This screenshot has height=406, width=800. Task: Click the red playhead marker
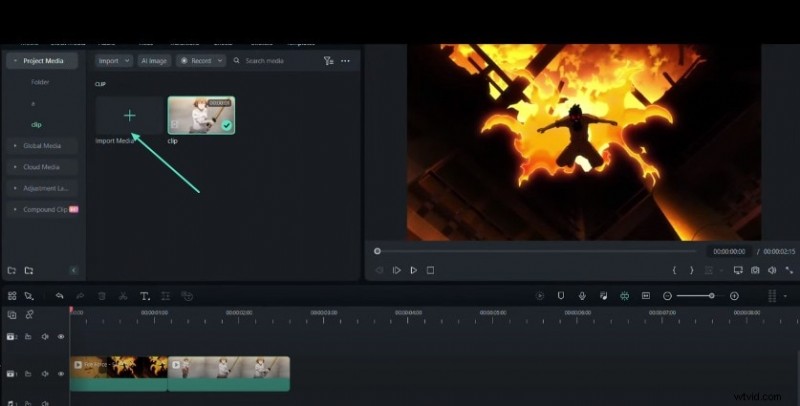pyautogui.click(x=71, y=310)
